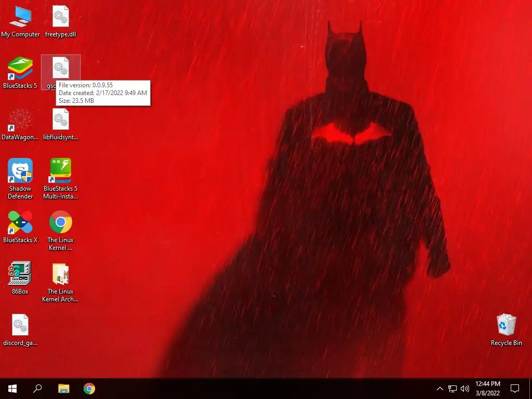Open the Windows Start menu
This screenshot has height=399, width=532.
12,389
